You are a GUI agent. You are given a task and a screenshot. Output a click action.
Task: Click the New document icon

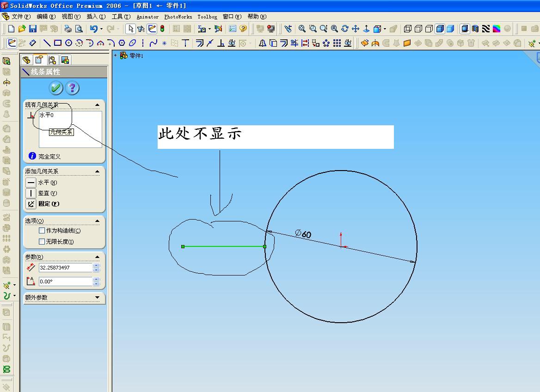(x=12, y=29)
